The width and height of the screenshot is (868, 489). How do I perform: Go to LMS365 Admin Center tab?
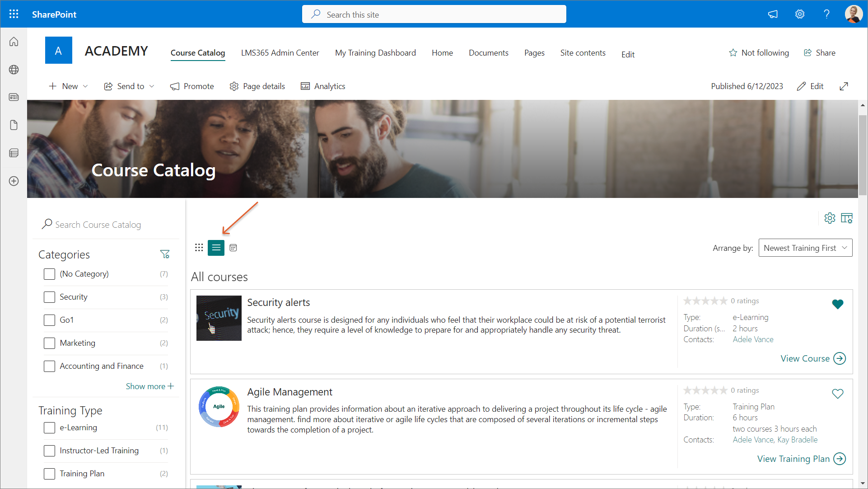click(280, 53)
